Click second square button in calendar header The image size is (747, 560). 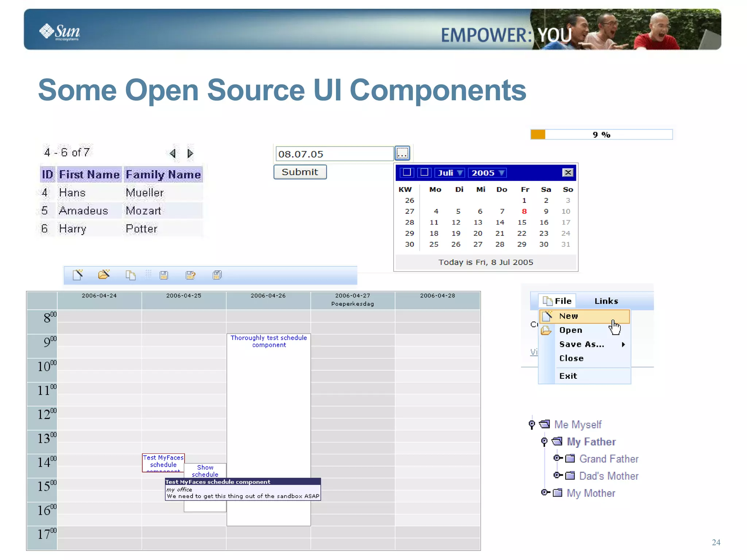click(424, 173)
